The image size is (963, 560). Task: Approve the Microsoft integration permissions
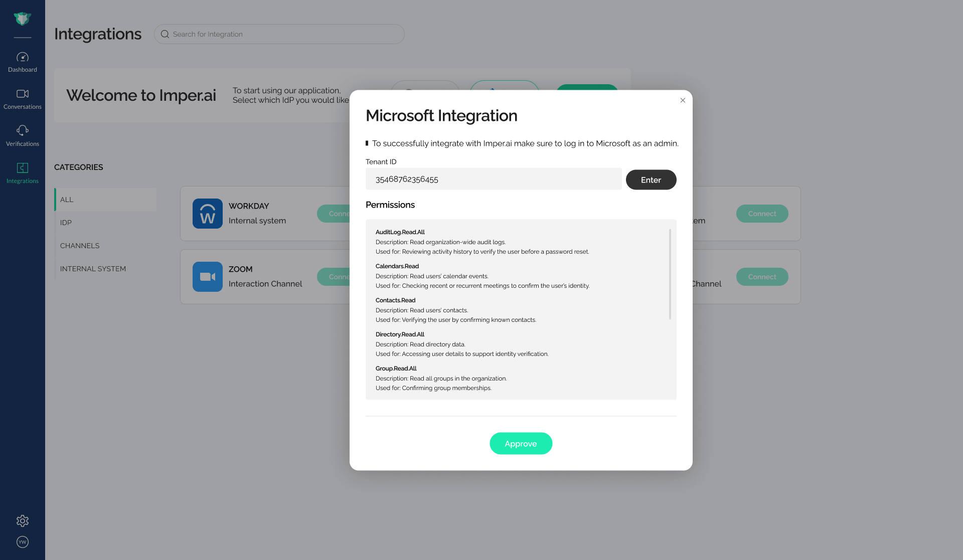(x=521, y=443)
